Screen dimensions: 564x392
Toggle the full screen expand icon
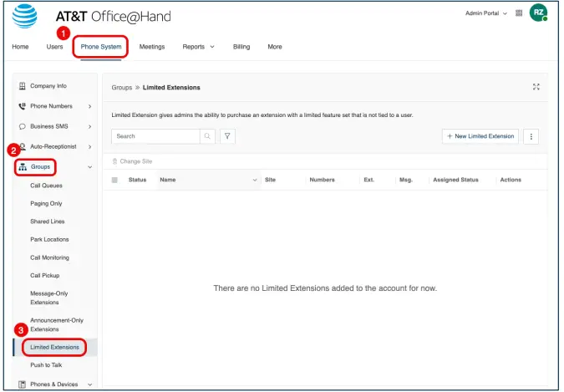536,87
